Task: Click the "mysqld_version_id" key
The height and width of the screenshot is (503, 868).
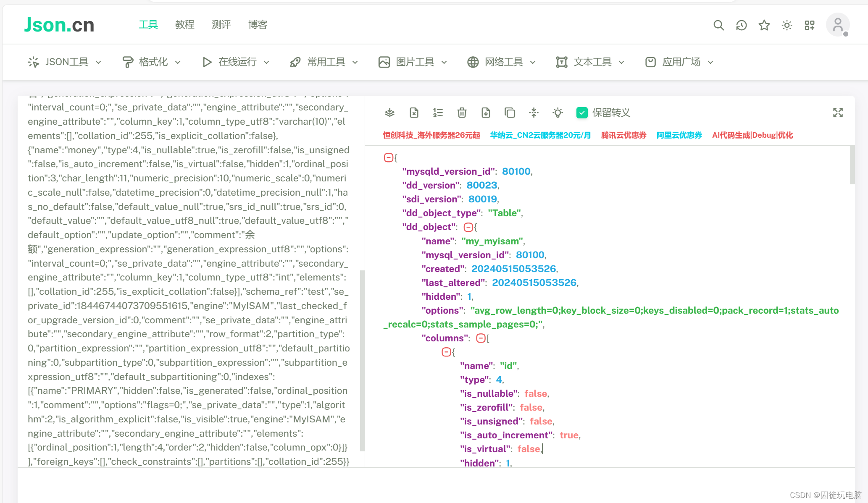Action: click(x=449, y=171)
